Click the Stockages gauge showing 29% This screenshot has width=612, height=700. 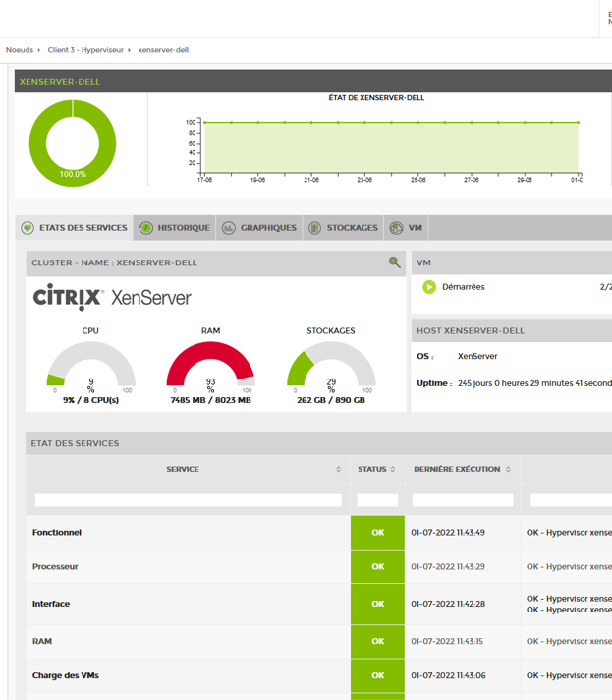point(331,364)
